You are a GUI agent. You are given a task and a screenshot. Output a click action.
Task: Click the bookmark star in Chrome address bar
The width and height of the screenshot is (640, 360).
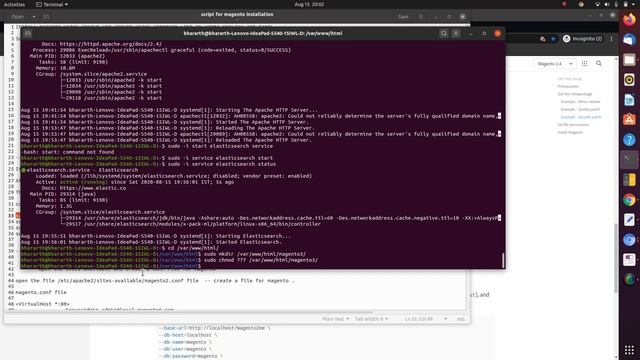point(553,39)
